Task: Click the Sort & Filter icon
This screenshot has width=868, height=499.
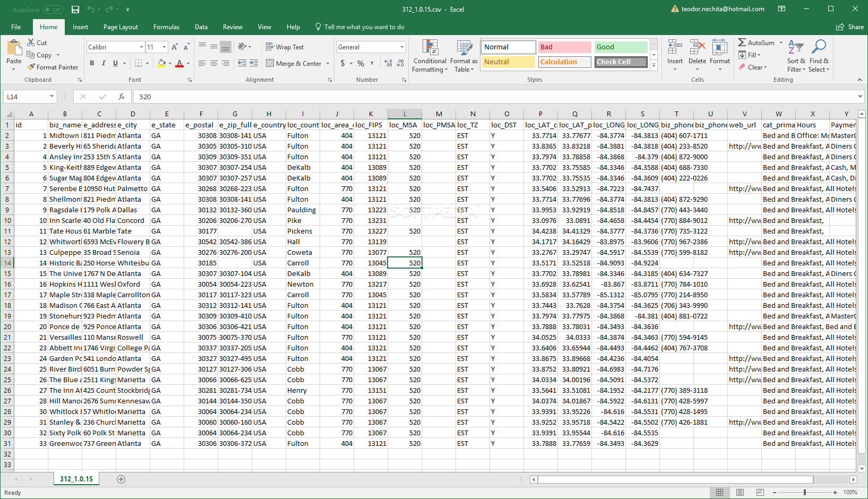Action: coord(796,48)
